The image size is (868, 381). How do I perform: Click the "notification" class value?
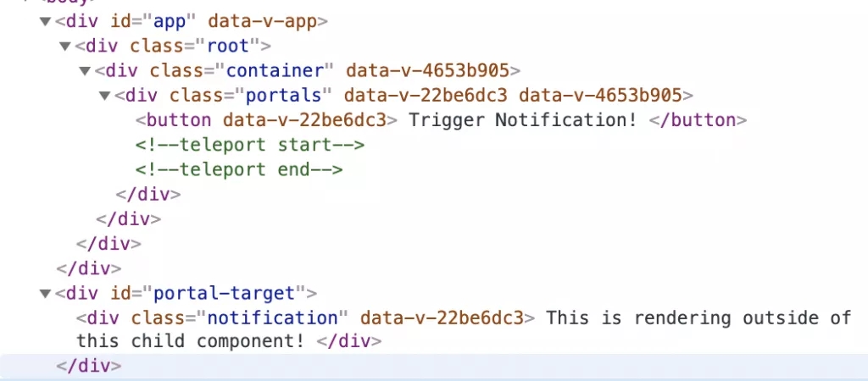click(x=272, y=318)
